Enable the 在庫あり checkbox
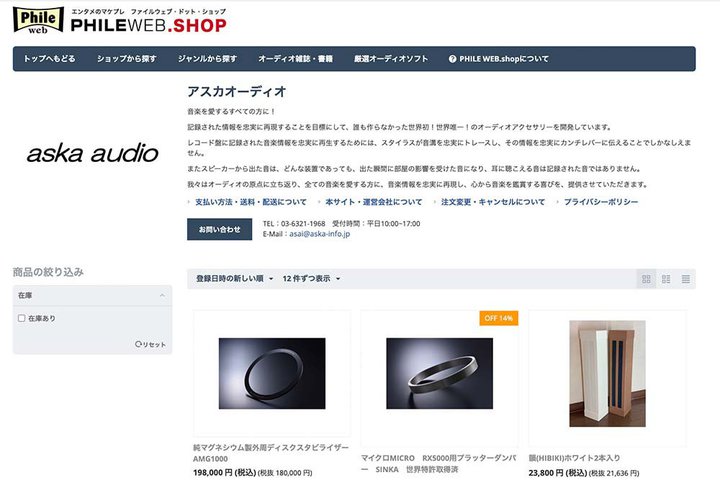The height and width of the screenshot is (480, 720). pyautogui.click(x=22, y=318)
